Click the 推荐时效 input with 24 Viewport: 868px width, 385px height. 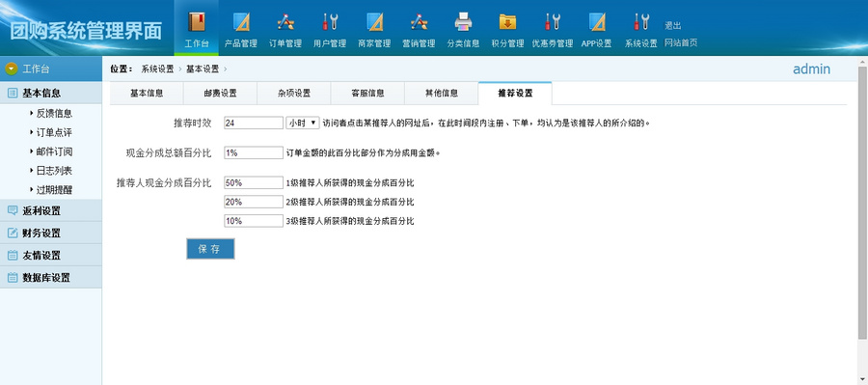254,123
